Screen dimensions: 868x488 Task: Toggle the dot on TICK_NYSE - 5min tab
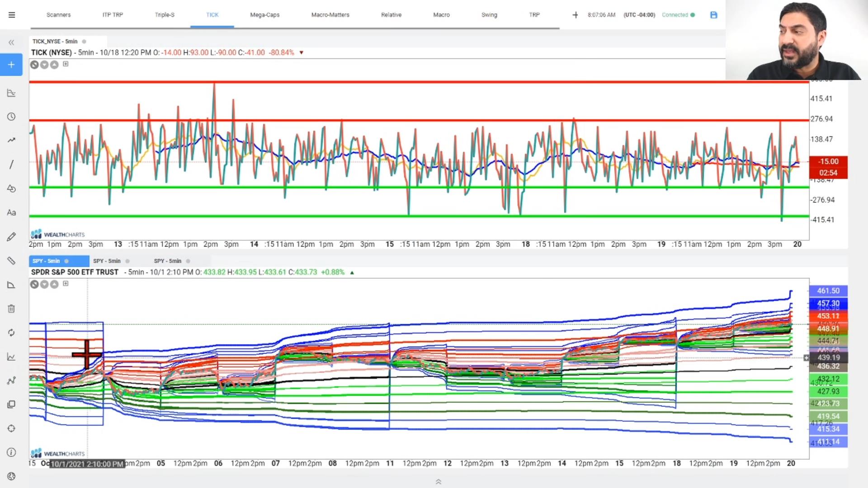[84, 42]
